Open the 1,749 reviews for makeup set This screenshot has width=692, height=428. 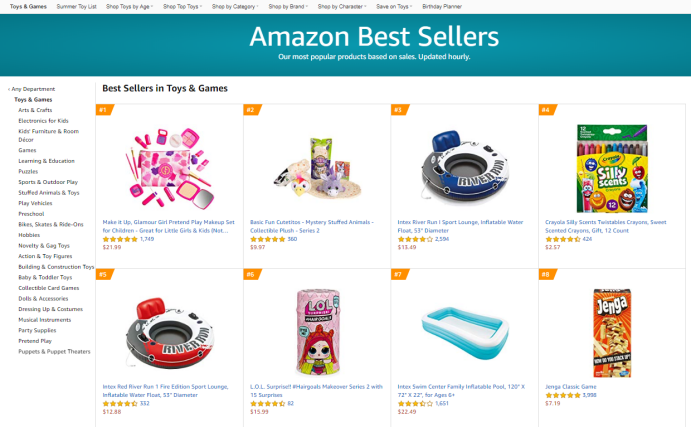point(147,239)
